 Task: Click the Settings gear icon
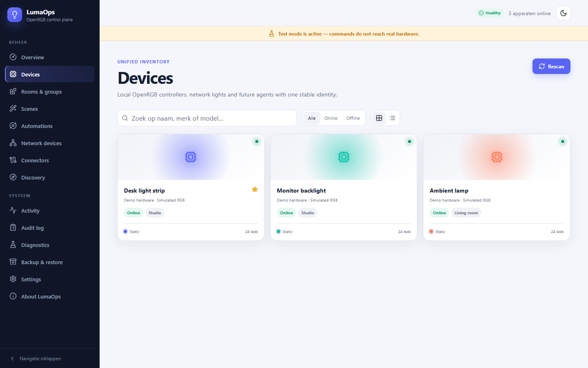13,279
